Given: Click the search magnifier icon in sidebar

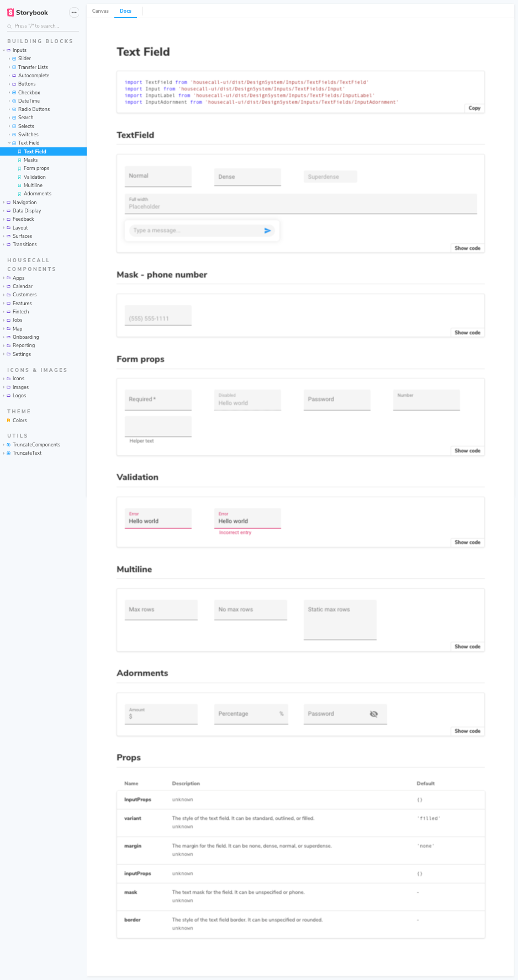Looking at the screenshot, I should pyautogui.click(x=9, y=26).
